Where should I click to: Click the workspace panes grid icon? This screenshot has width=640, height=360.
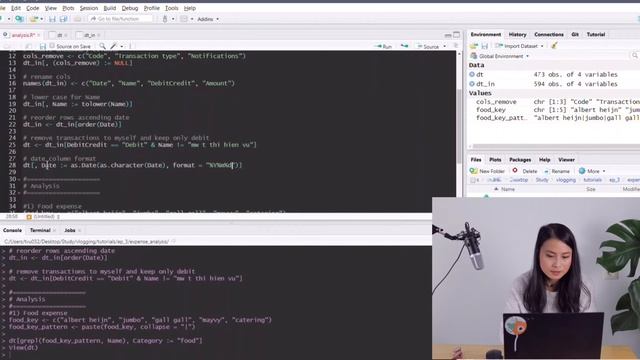tap(184, 19)
